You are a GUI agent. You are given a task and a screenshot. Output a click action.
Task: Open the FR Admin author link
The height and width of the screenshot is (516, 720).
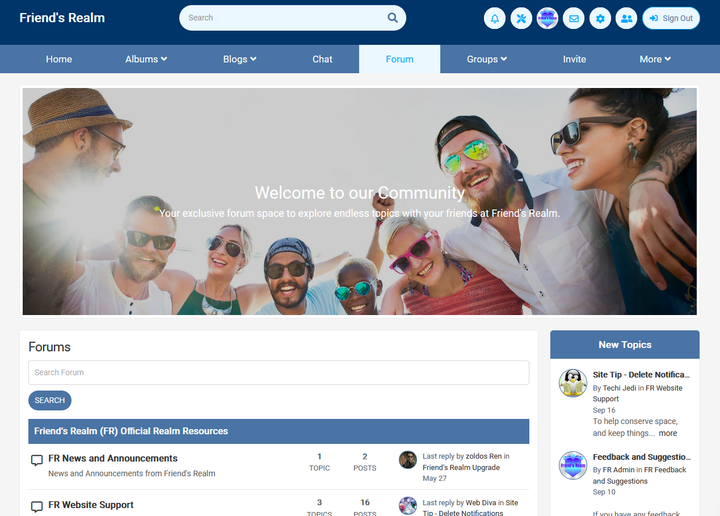(x=619, y=470)
